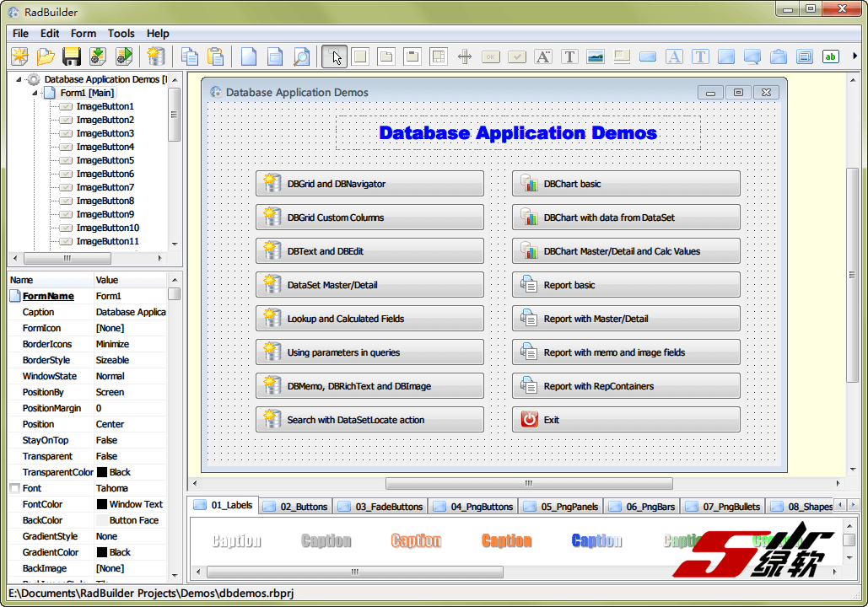The image size is (868, 607).
Task: Toggle the Font property expander box
Action: (14, 488)
